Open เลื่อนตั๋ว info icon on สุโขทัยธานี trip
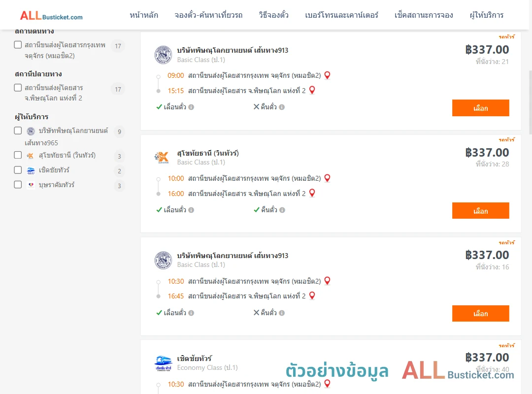 coord(191,210)
